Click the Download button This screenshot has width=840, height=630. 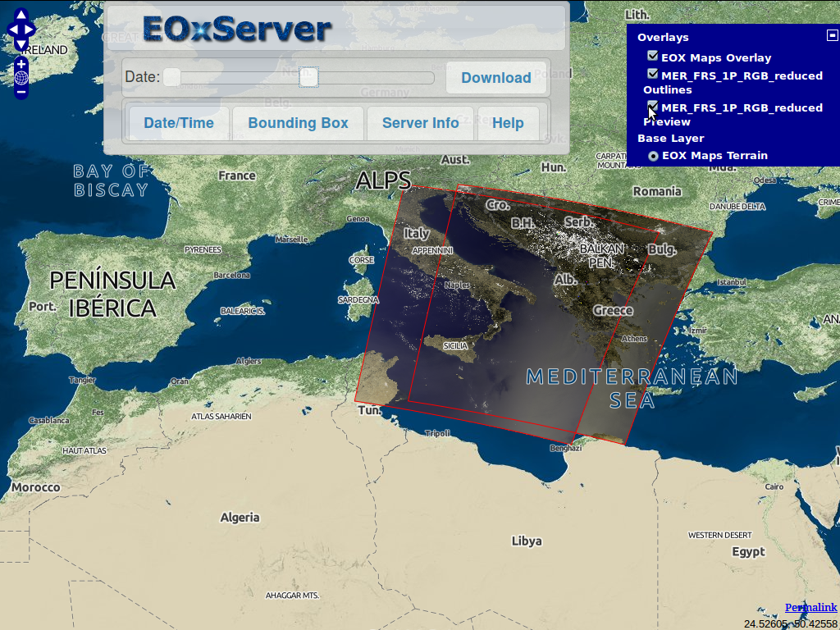496,78
